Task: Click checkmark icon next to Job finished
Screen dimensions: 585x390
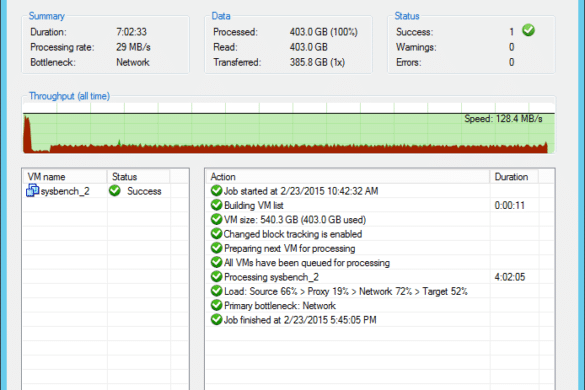Action: coord(216,319)
